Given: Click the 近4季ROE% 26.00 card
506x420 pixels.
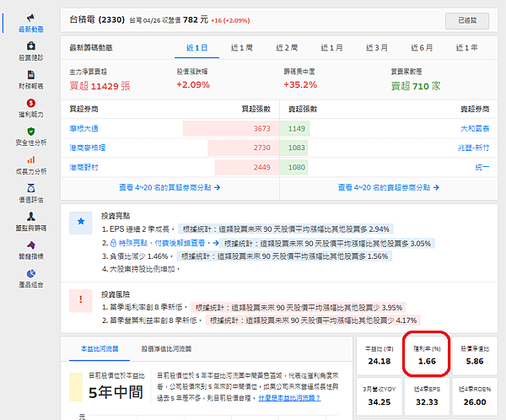Looking at the screenshot, I should [475, 396].
